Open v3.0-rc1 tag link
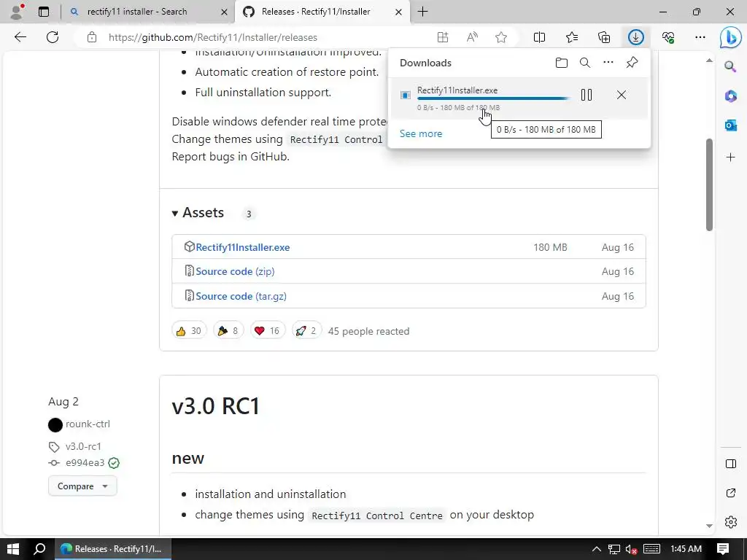The image size is (747, 560). tap(83, 446)
